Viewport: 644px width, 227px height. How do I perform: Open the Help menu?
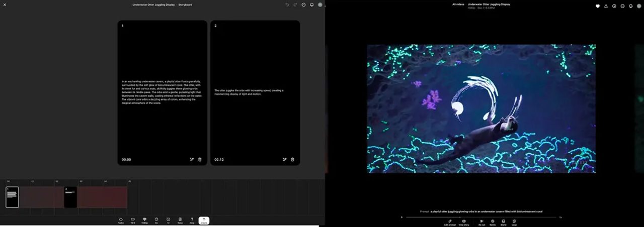point(192,220)
